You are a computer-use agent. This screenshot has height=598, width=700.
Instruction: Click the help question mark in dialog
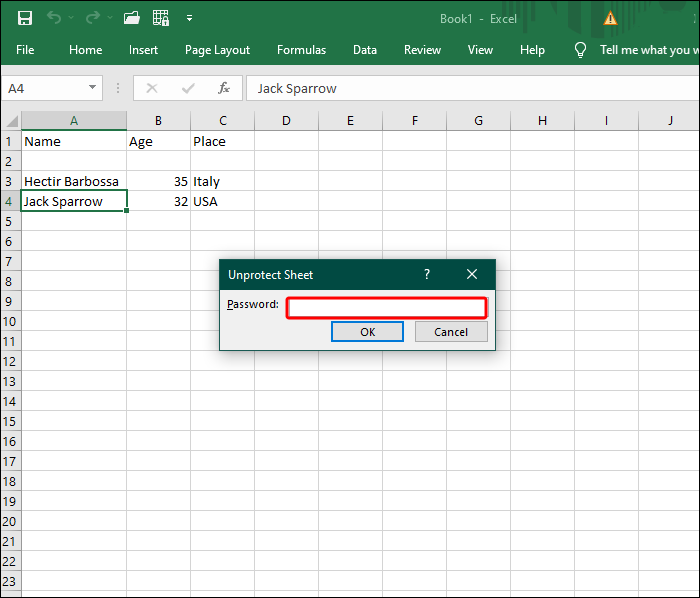pyautogui.click(x=427, y=274)
